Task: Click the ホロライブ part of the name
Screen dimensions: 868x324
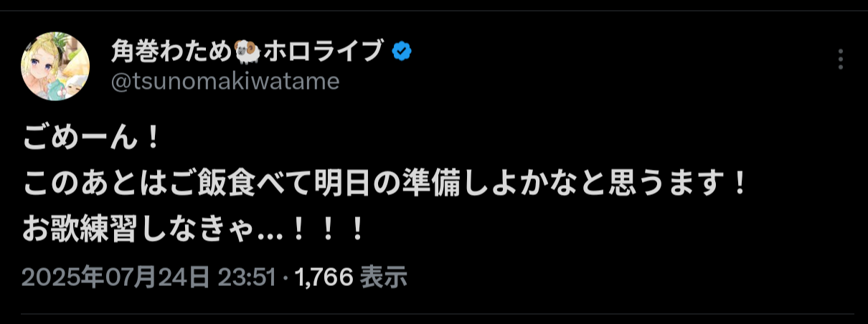Action: coord(325,51)
